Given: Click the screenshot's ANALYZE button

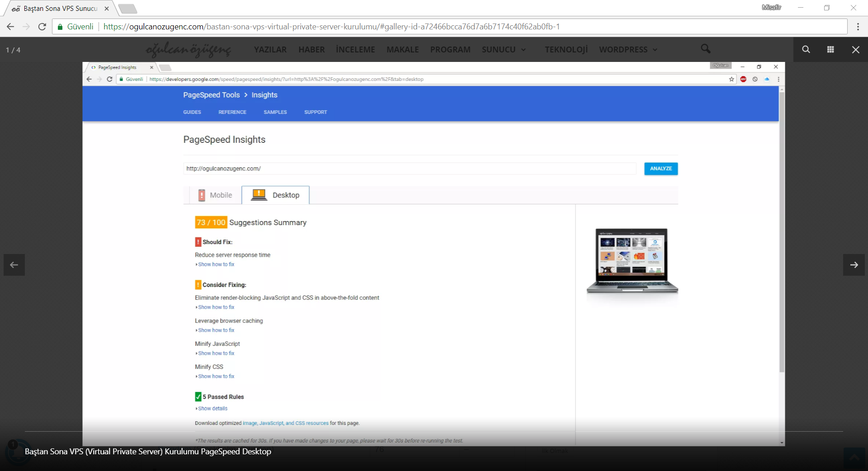Looking at the screenshot, I should coord(661,169).
